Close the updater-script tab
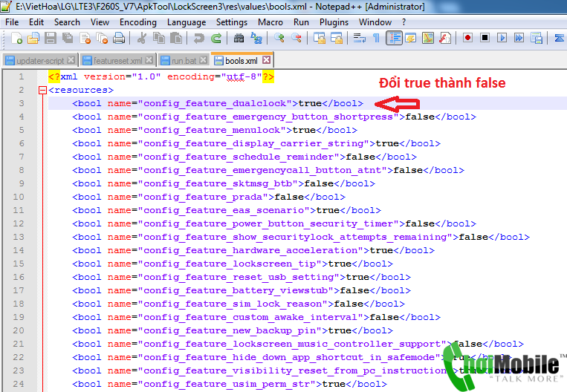567x392 pixels. click(x=71, y=60)
